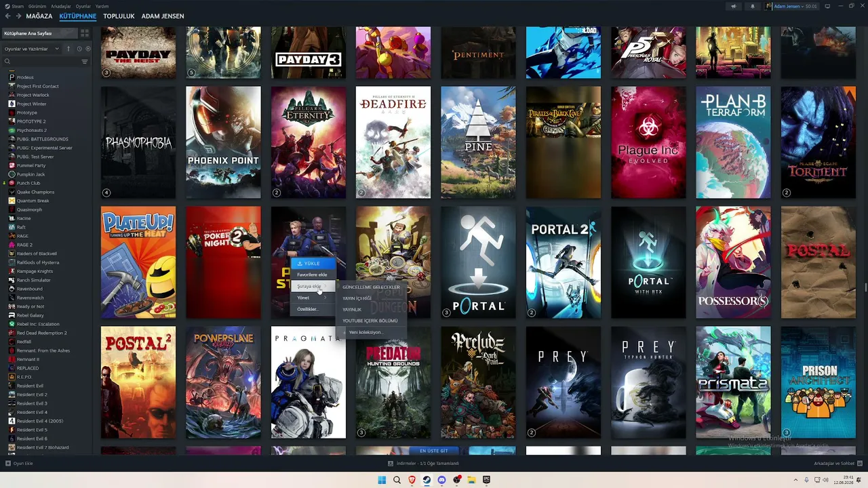The width and height of the screenshot is (868, 488).
Task: Switch to the TOPLULUK tab
Action: click(119, 16)
